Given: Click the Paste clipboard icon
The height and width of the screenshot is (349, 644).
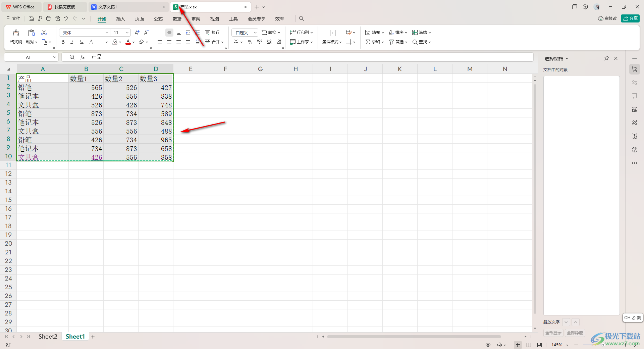Looking at the screenshot, I should pyautogui.click(x=32, y=33).
